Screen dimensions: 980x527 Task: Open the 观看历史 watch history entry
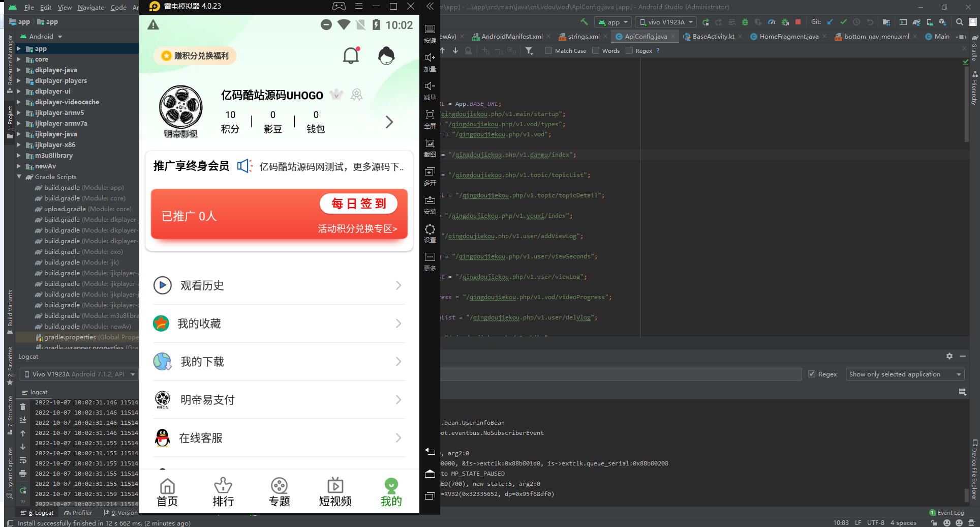(x=279, y=285)
